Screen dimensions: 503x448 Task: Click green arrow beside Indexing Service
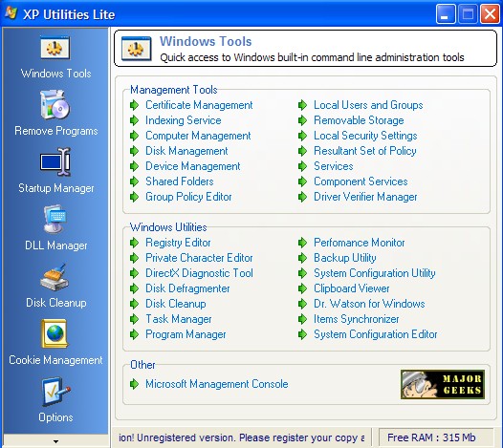click(x=134, y=120)
